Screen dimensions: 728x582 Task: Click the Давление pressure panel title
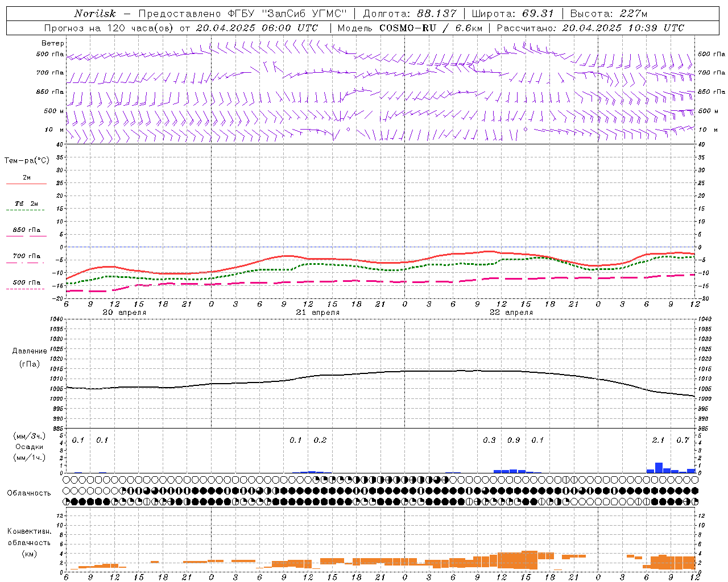[x=30, y=351]
